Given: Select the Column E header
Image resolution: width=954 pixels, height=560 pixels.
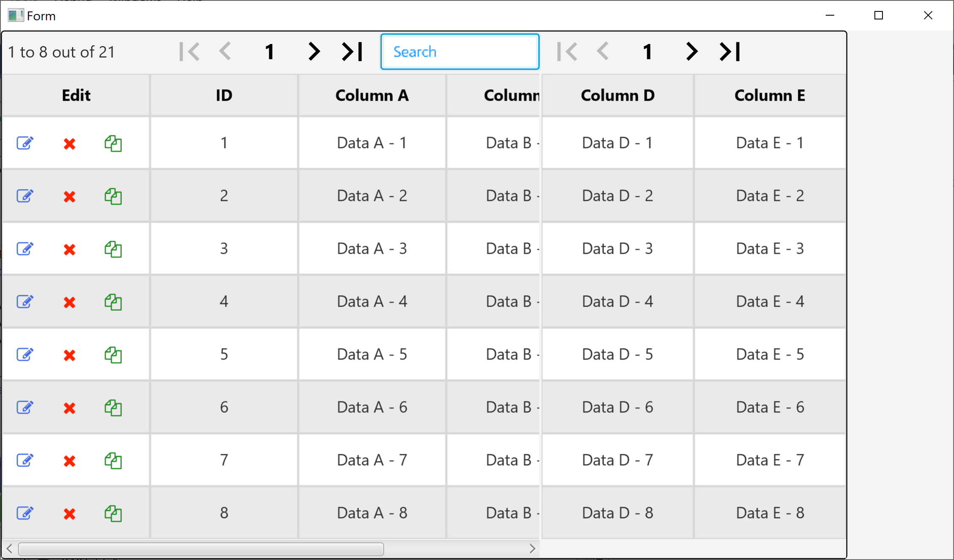Looking at the screenshot, I should pyautogui.click(x=769, y=96).
